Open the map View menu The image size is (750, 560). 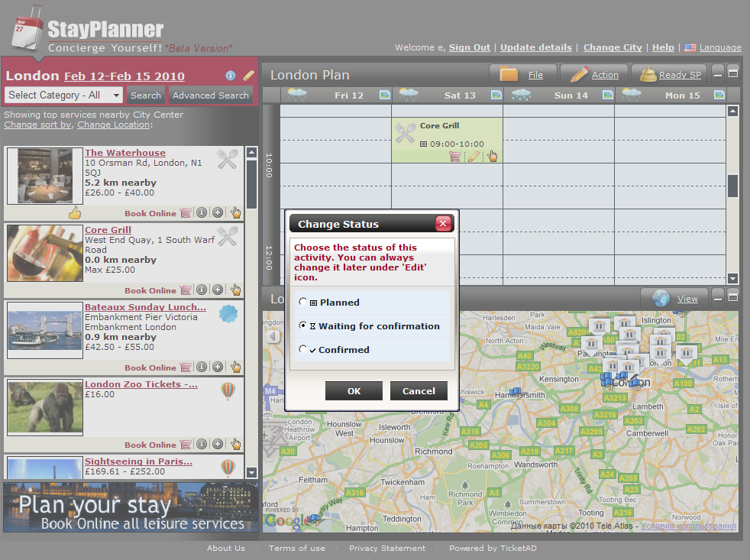[674, 299]
